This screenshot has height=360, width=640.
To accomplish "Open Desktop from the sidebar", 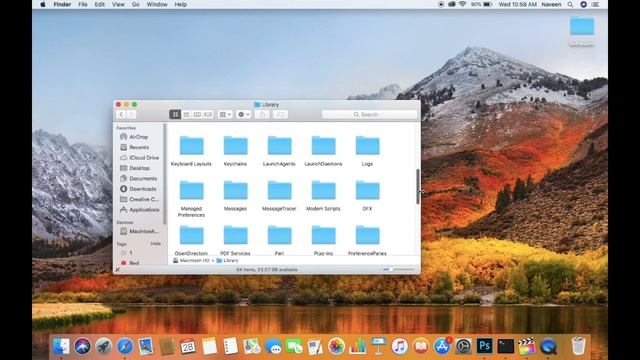I will [139, 168].
